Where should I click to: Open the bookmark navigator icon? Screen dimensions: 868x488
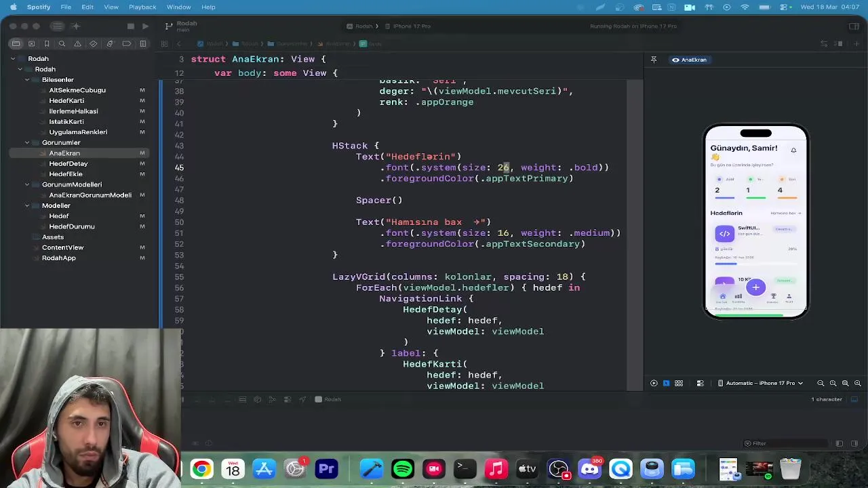click(47, 44)
